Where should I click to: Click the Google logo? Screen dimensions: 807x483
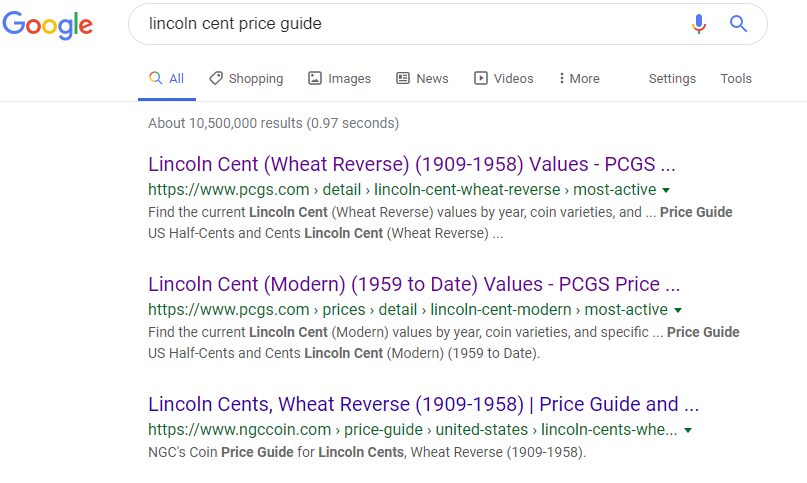click(47, 25)
